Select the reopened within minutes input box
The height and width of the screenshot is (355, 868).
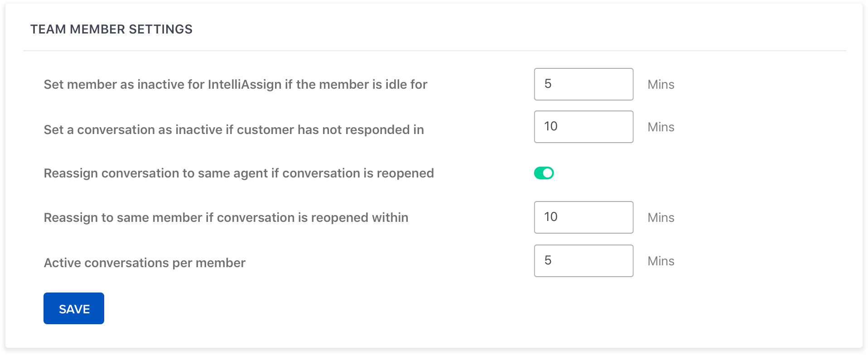(x=583, y=217)
